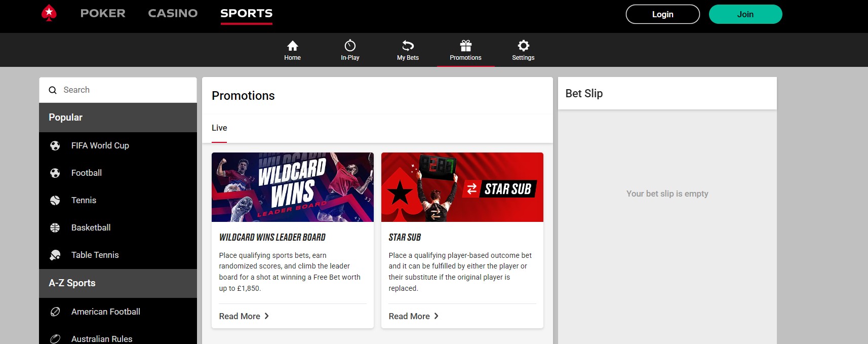868x344 pixels.
Task: Click the Tennis ball icon
Action: coord(55,201)
